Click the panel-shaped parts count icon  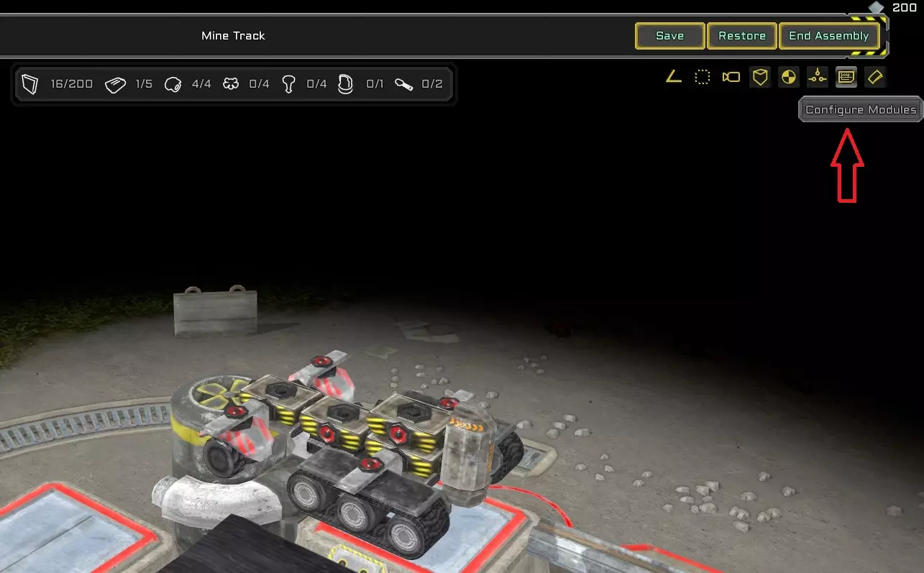tap(29, 84)
